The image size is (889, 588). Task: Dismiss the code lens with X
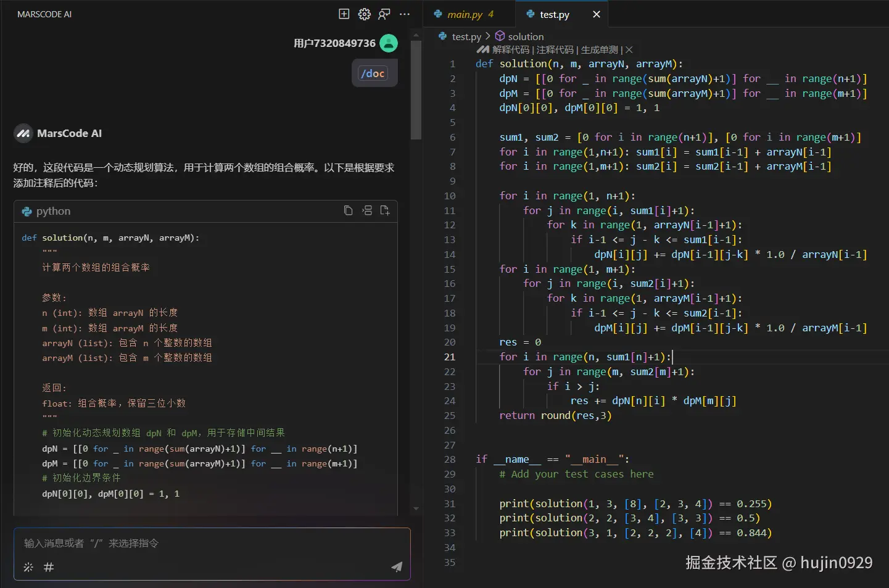pyautogui.click(x=629, y=50)
